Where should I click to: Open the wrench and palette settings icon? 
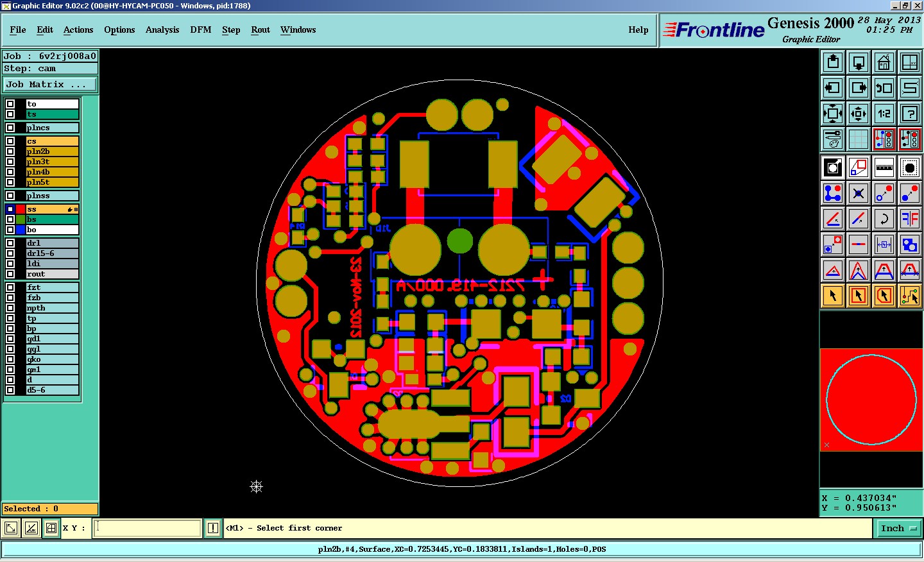click(833, 139)
